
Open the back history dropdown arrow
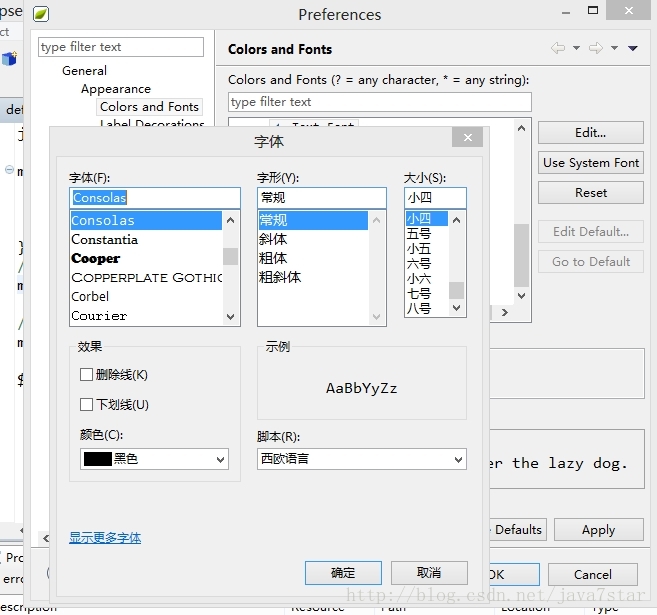[x=577, y=48]
